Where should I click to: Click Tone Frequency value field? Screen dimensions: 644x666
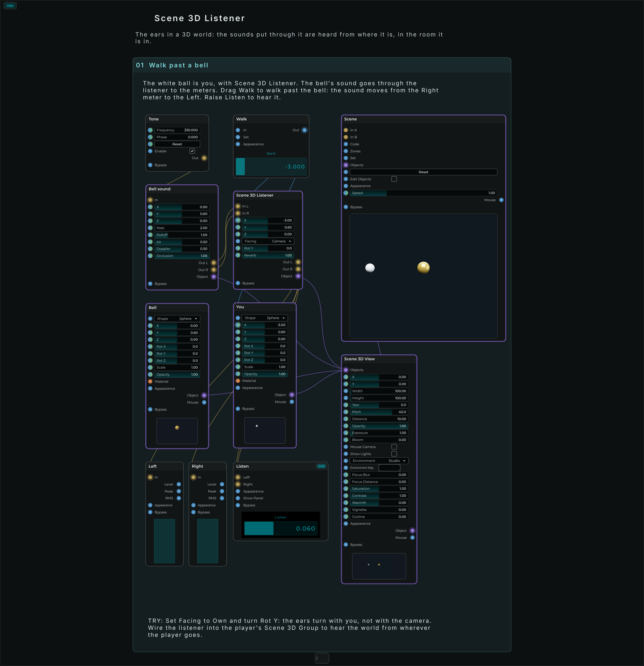coord(177,130)
